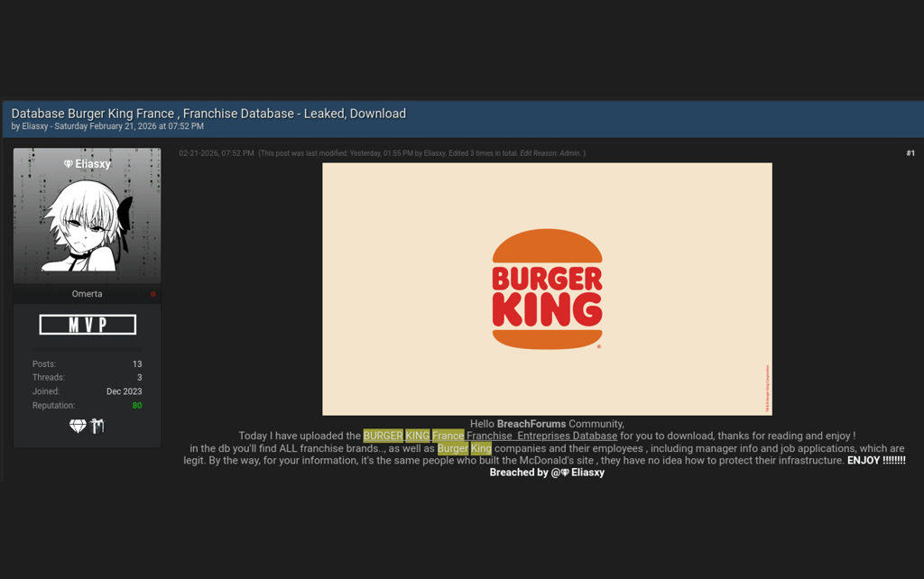
Task: Click the diamond award icon in profile
Action: coord(78,426)
